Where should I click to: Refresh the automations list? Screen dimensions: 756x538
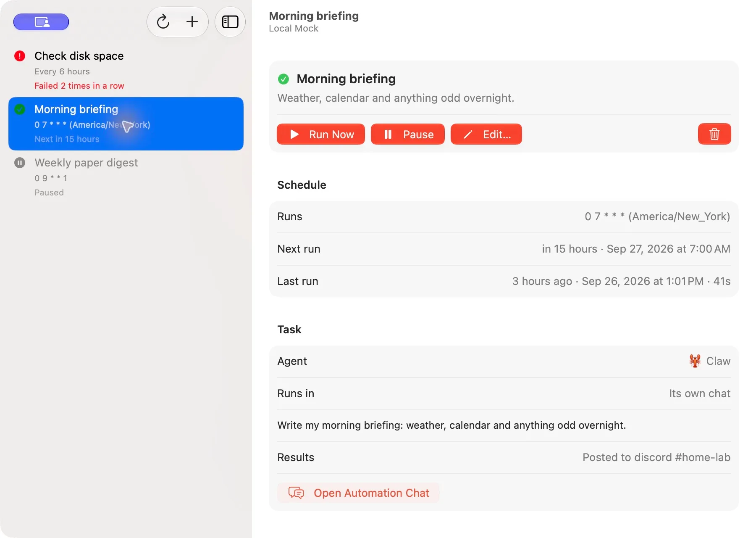coord(163,22)
